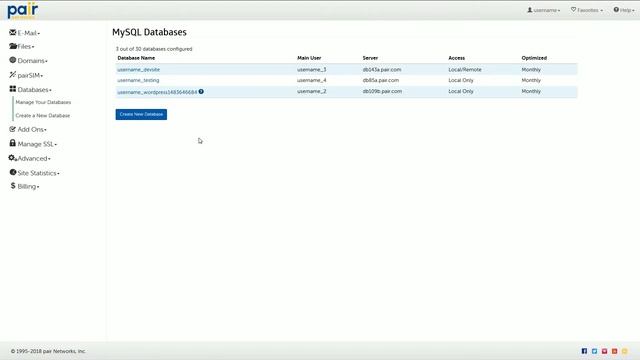
Task: Click the Databases grid icon
Action: (x=13, y=89)
